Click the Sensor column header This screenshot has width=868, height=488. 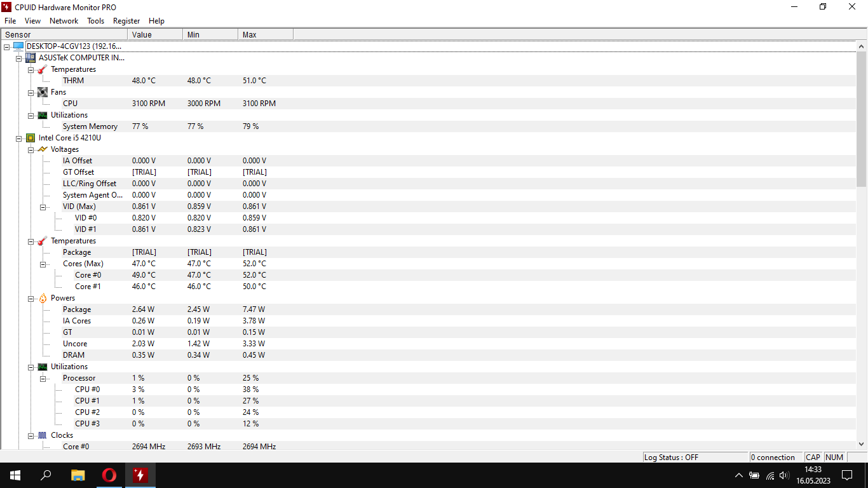pyautogui.click(x=64, y=34)
